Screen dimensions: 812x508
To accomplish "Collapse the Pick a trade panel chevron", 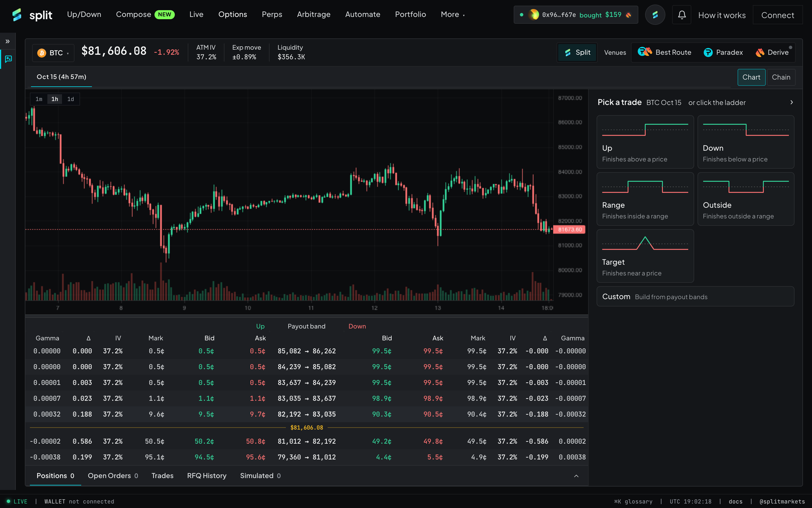I will coord(791,102).
